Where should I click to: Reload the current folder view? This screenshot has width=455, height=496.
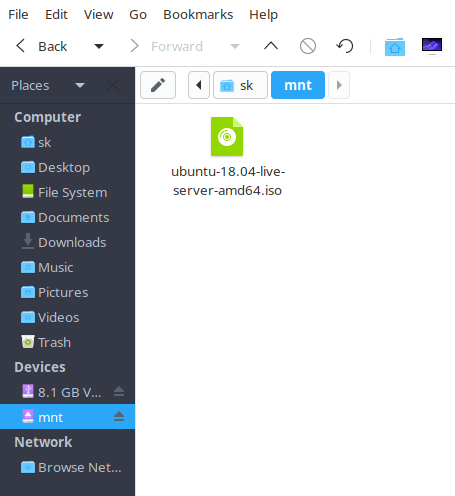(345, 46)
